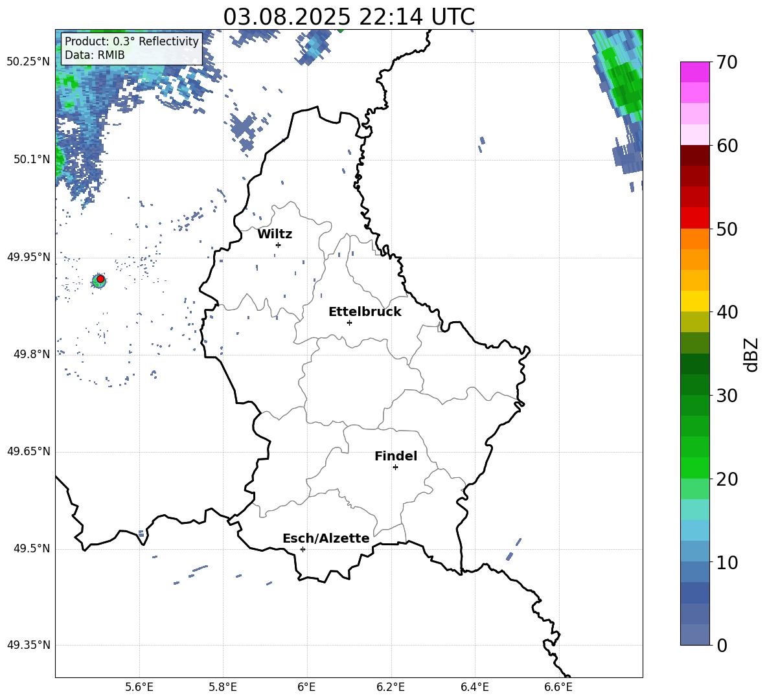Image resolution: width=767 pixels, height=700 pixels.
Task: Click the red radar site marker
Action: click(100, 279)
